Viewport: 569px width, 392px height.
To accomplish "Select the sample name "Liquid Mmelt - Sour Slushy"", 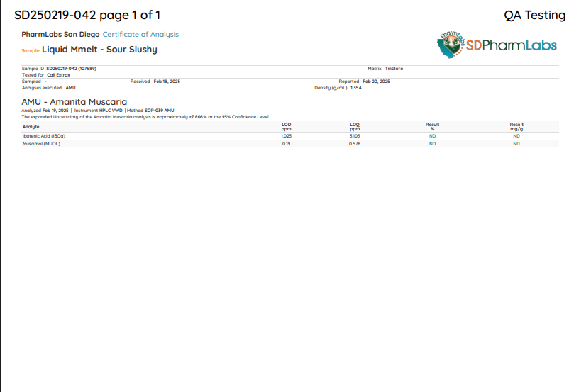I will (x=99, y=50).
